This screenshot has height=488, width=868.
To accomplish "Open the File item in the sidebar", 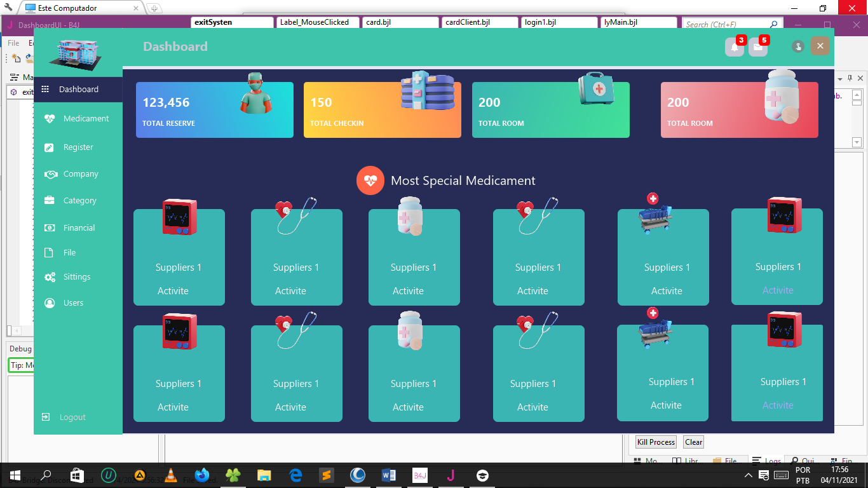I will coord(69,253).
